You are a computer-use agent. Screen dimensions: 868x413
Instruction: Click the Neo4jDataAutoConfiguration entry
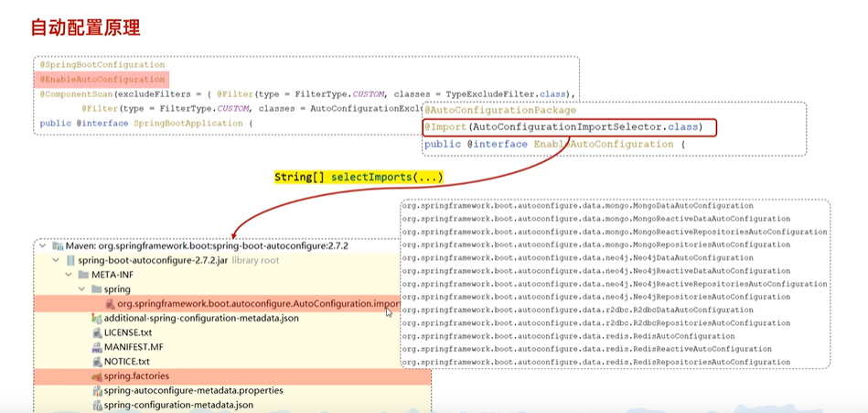tap(577, 257)
